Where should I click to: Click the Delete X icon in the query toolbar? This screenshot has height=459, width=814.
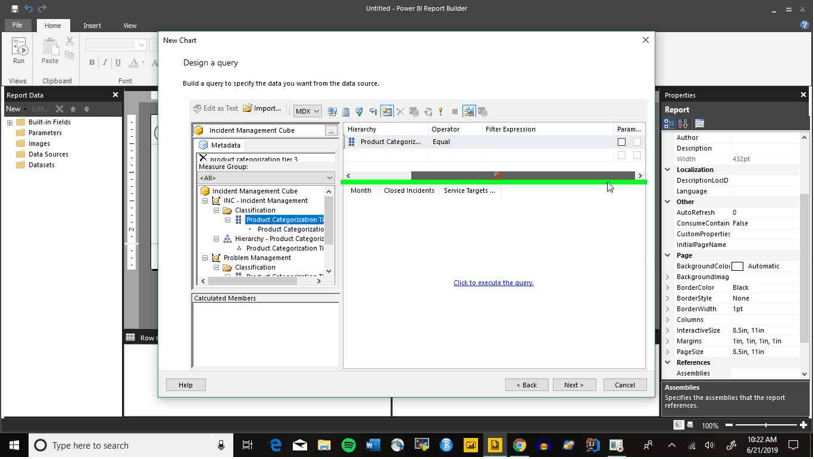[x=400, y=112]
